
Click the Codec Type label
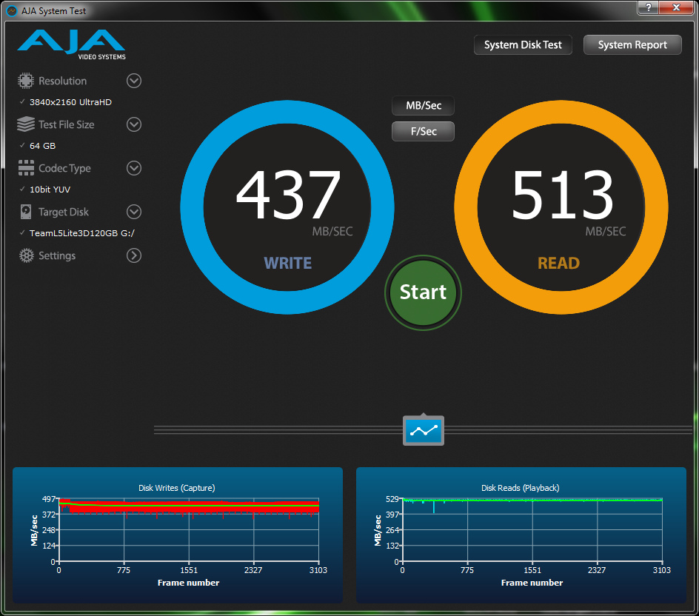pos(64,168)
